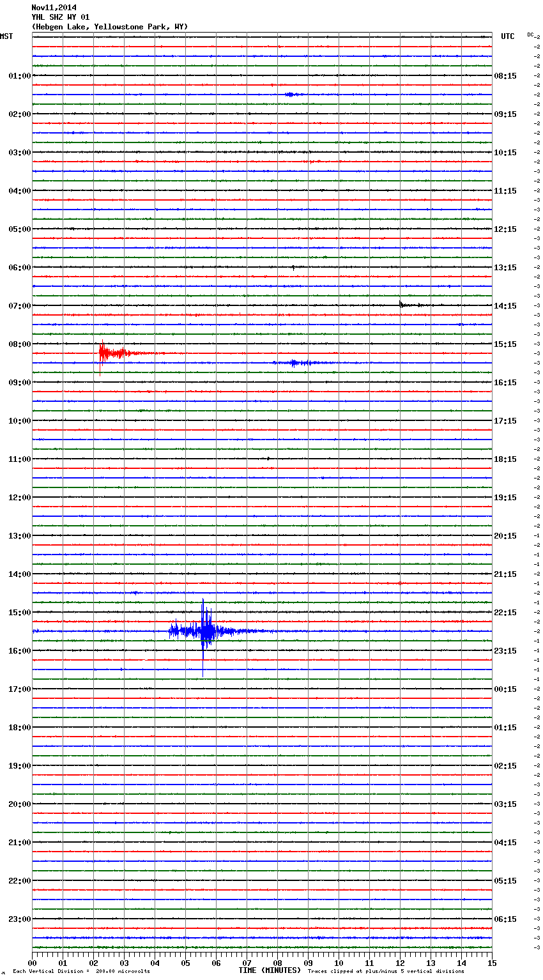Image resolution: width=543 pixels, height=980 pixels.
Task: Select the 10:00 MST time label
Action: pos(20,421)
